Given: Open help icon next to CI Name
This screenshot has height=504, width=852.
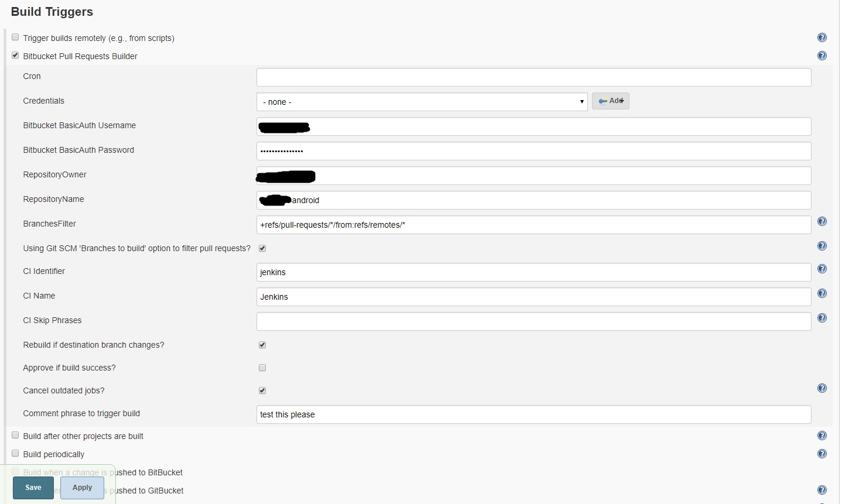Looking at the screenshot, I should [822, 294].
